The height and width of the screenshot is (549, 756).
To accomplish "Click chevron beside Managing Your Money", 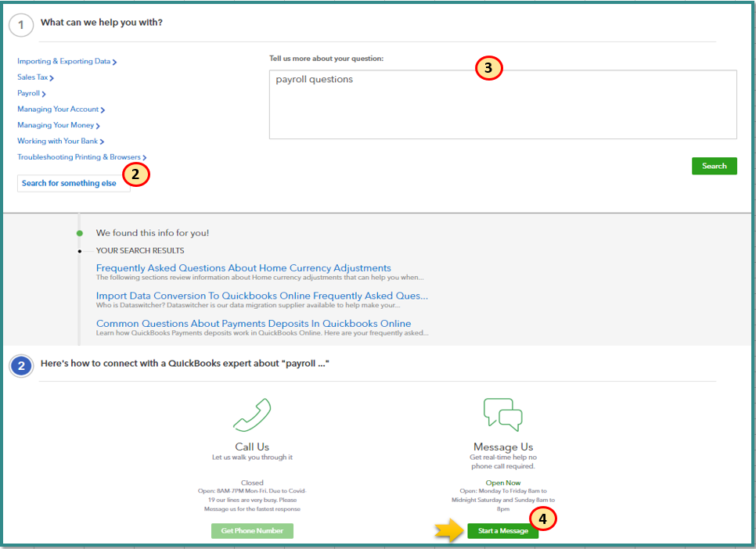I will 98,126.
